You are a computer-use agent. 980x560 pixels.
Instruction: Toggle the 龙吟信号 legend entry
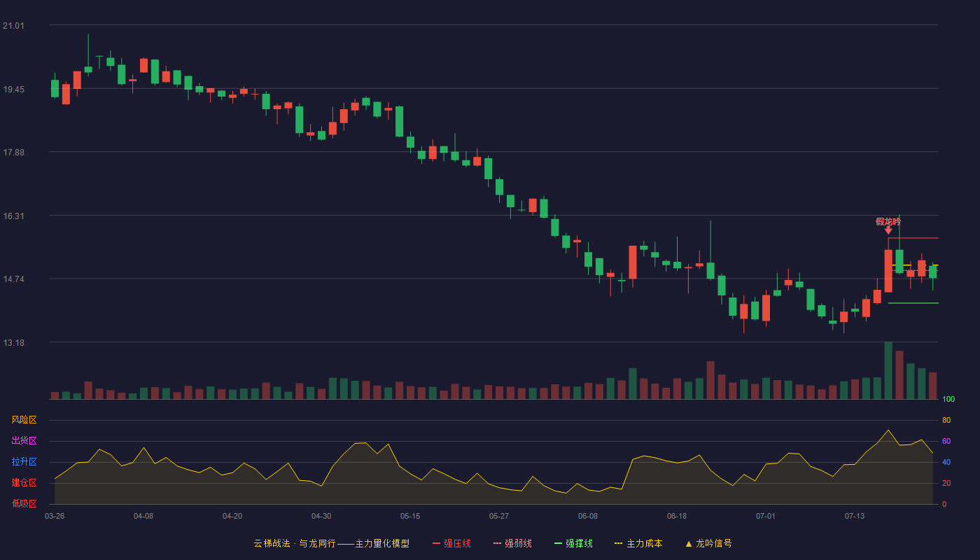tap(708, 543)
